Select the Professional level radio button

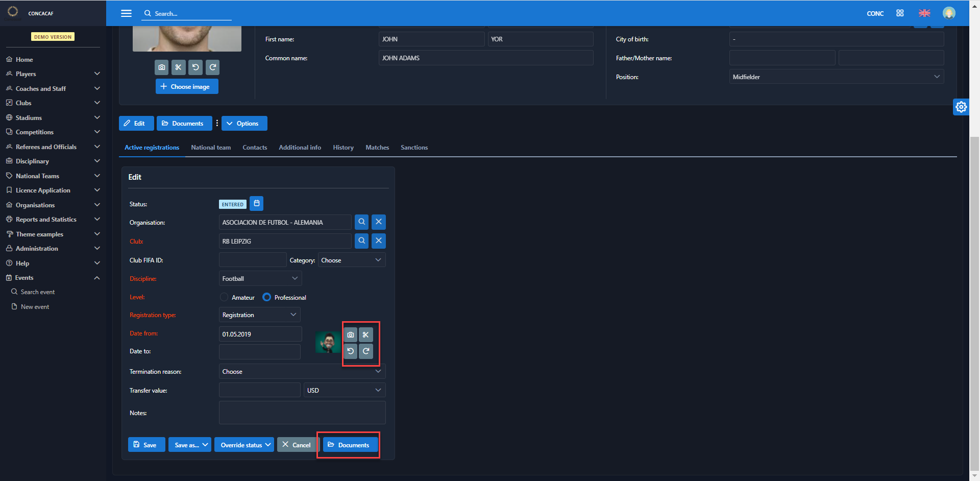tap(267, 297)
